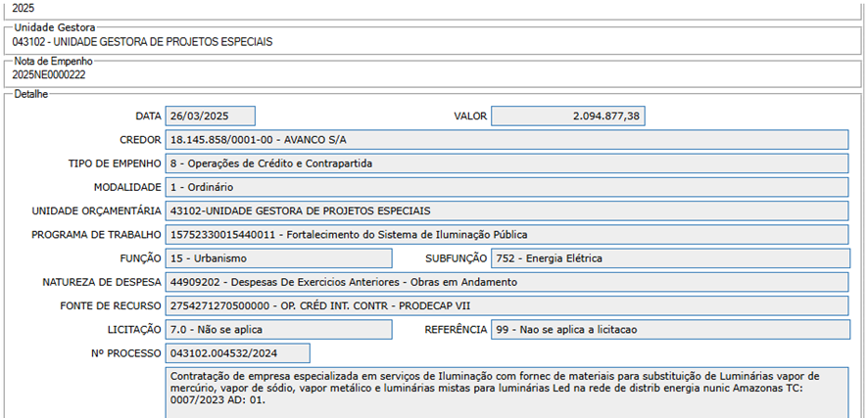This screenshot has width=868, height=418.
Task: Click the REFERÊNCIA field value
Action: click(x=670, y=330)
